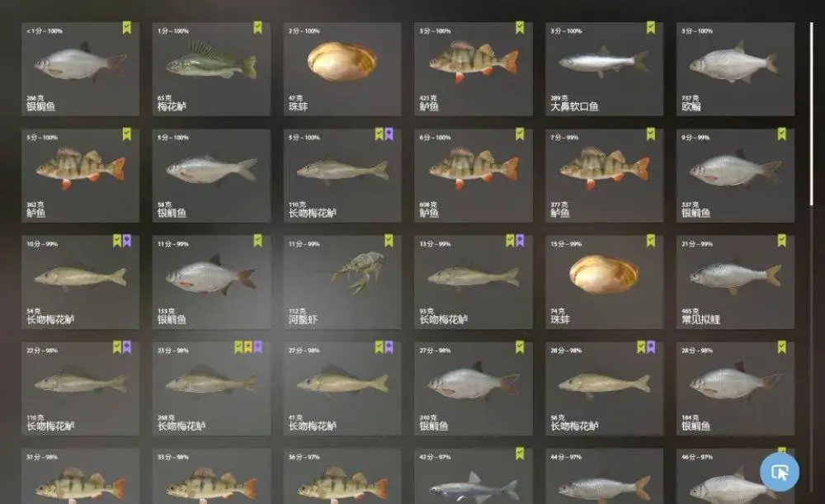
Task: Select the 266克 银鲷鱼 fish card
Action: coord(81,69)
